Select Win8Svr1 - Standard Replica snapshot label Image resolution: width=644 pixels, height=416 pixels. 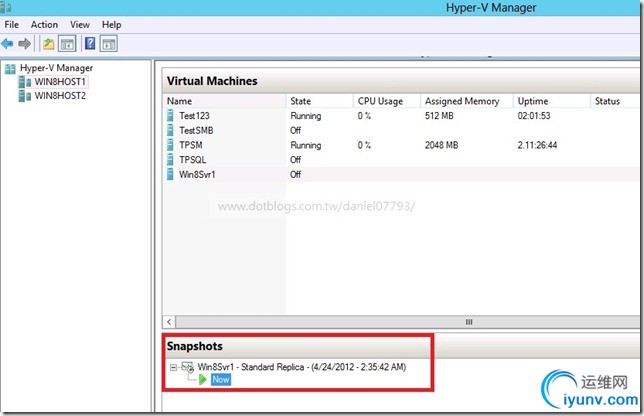pyautogui.click(x=302, y=367)
